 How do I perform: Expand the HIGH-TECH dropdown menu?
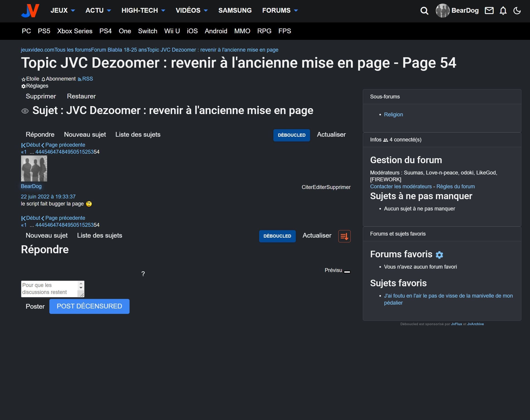143,11
